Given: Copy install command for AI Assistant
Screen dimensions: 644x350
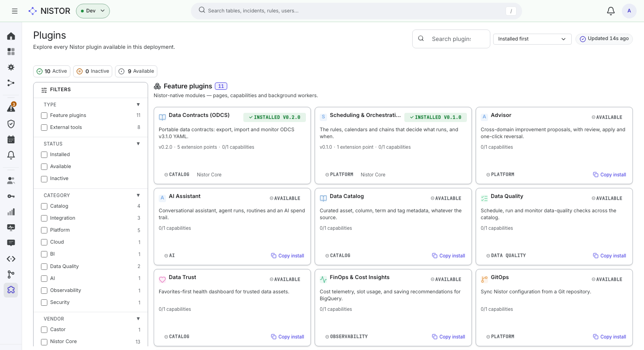Looking at the screenshot, I should 287,256.
